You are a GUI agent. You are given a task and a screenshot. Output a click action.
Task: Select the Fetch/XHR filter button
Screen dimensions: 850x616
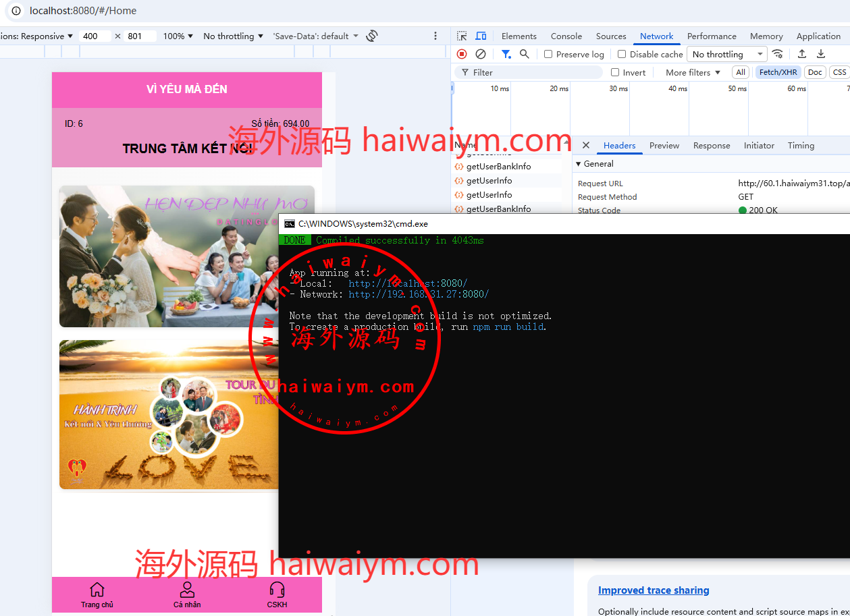point(778,72)
